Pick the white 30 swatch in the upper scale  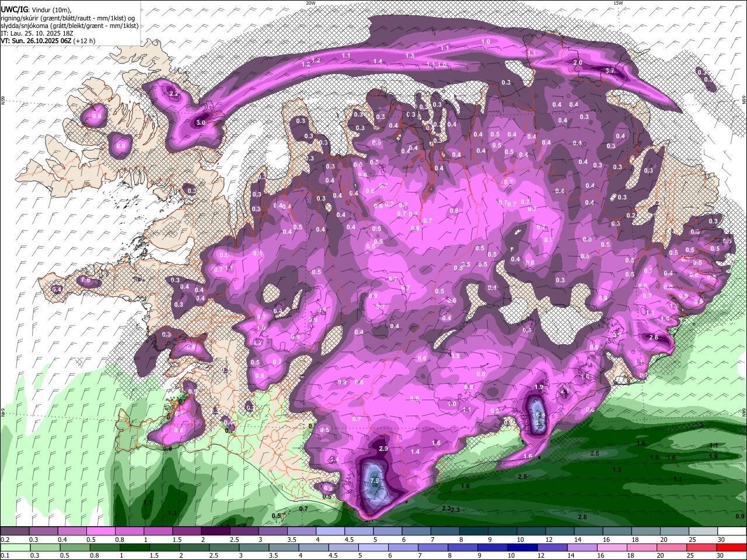[732, 531]
